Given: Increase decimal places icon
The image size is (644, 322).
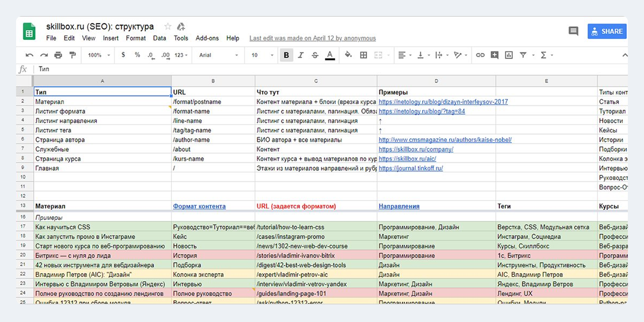Looking at the screenshot, I should pos(166,56).
